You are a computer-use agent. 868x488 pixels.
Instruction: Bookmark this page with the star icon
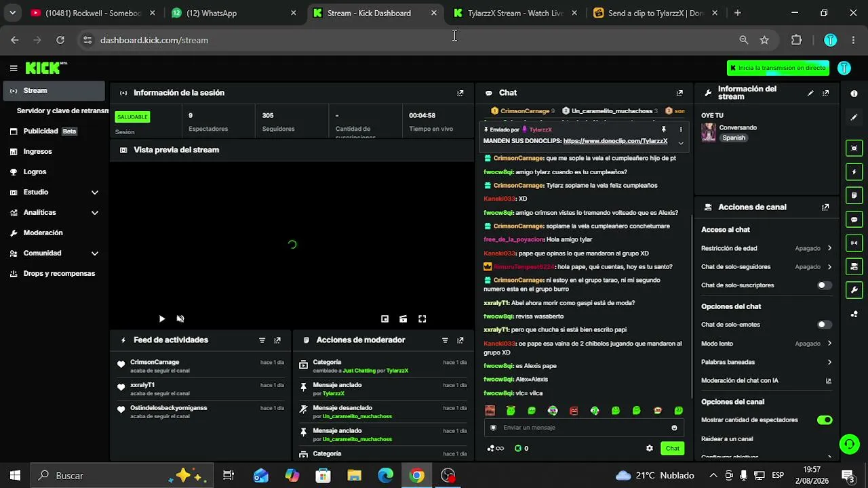pyautogui.click(x=764, y=40)
